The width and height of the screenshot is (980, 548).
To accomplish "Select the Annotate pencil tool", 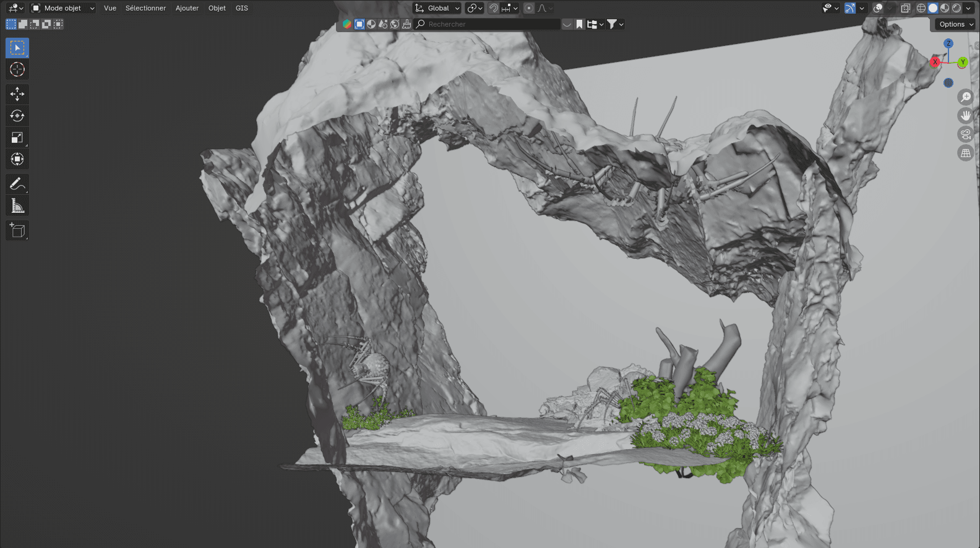I will 17,184.
